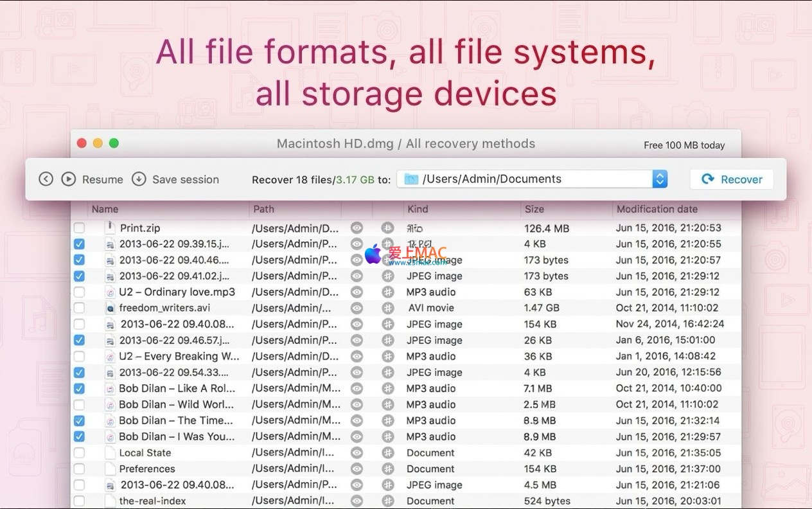Open the destination folder dropdown arrows
Viewport: 812px width, 509px height.
tap(660, 179)
